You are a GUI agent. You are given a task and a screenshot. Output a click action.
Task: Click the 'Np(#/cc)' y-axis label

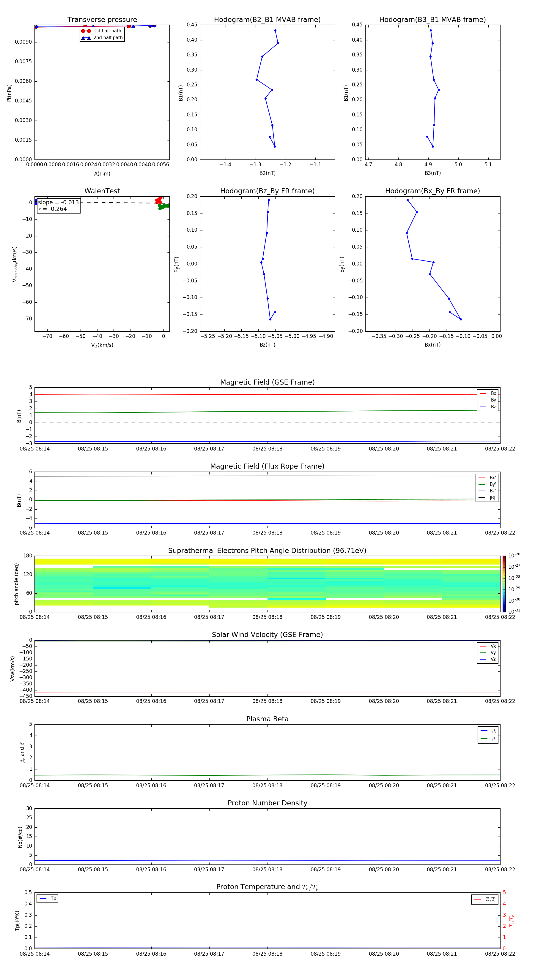click(x=20, y=837)
